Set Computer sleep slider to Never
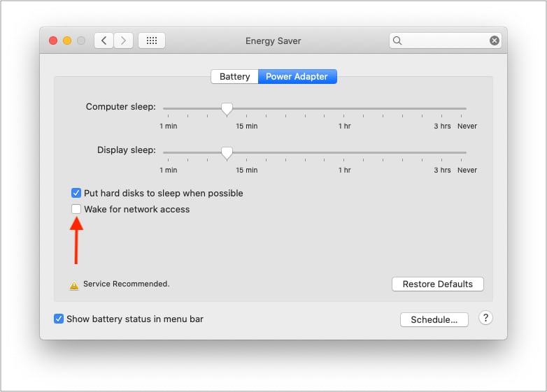Screen dimensions: 547x392 pyautogui.click(x=466, y=109)
